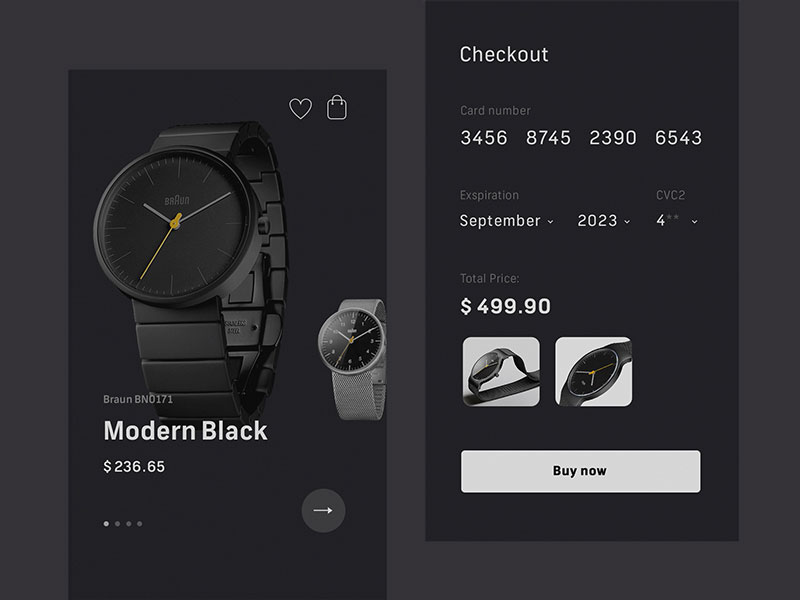
Task: Select the second watch thumbnail in checkout
Action: coord(593,371)
